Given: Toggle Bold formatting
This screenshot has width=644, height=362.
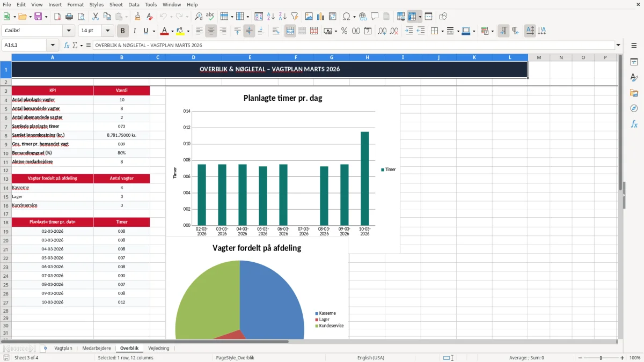Looking at the screenshot, I should [122, 31].
